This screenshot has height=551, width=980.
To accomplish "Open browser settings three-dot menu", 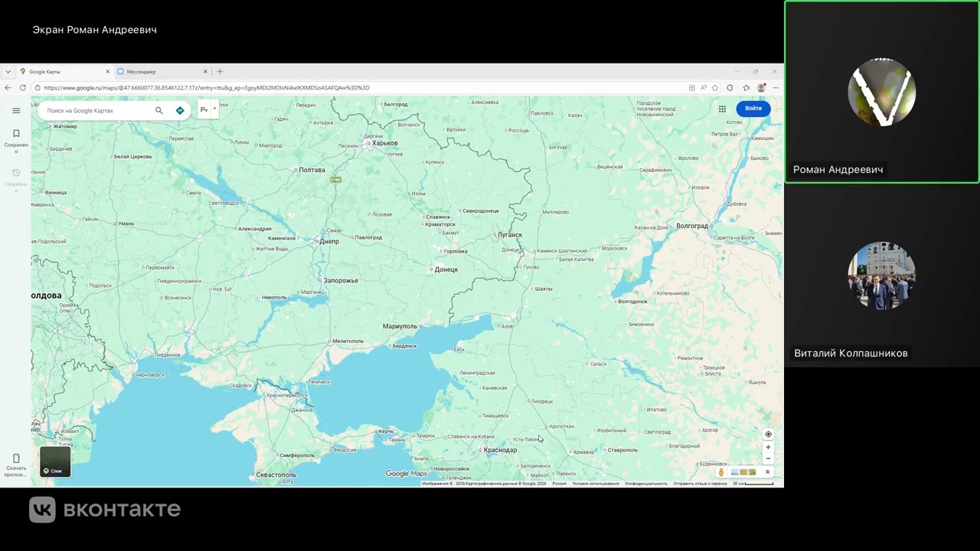I will [x=776, y=88].
